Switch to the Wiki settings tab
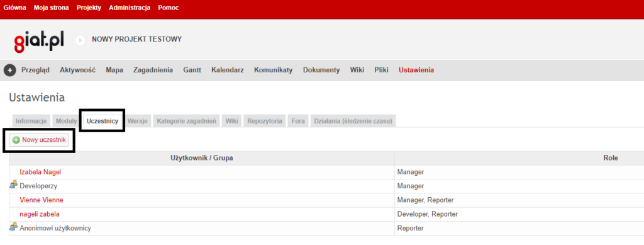The height and width of the screenshot is (245, 644). 231,122
